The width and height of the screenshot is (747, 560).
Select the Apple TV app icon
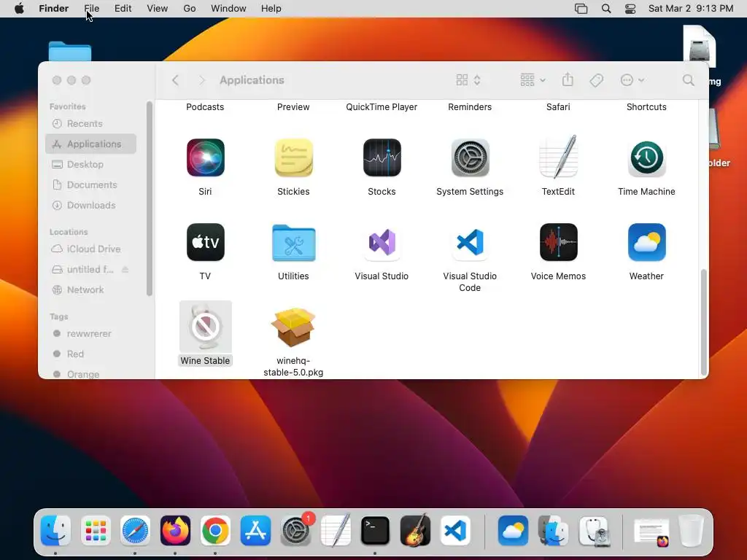click(x=205, y=242)
